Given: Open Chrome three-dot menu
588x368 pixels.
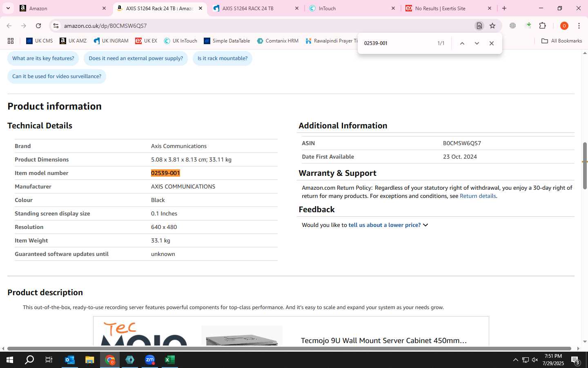Looking at the screenshot, I should point(579,26).
